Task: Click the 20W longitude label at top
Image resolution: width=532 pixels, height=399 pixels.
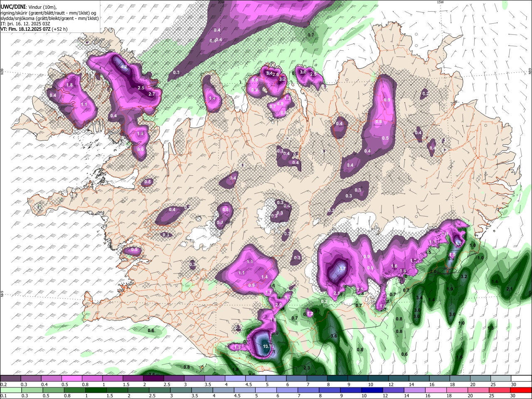Action: point(221,2)
